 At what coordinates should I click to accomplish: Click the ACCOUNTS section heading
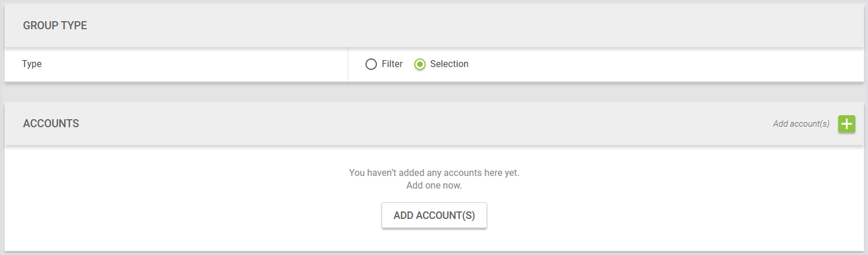tap(51, 124)
